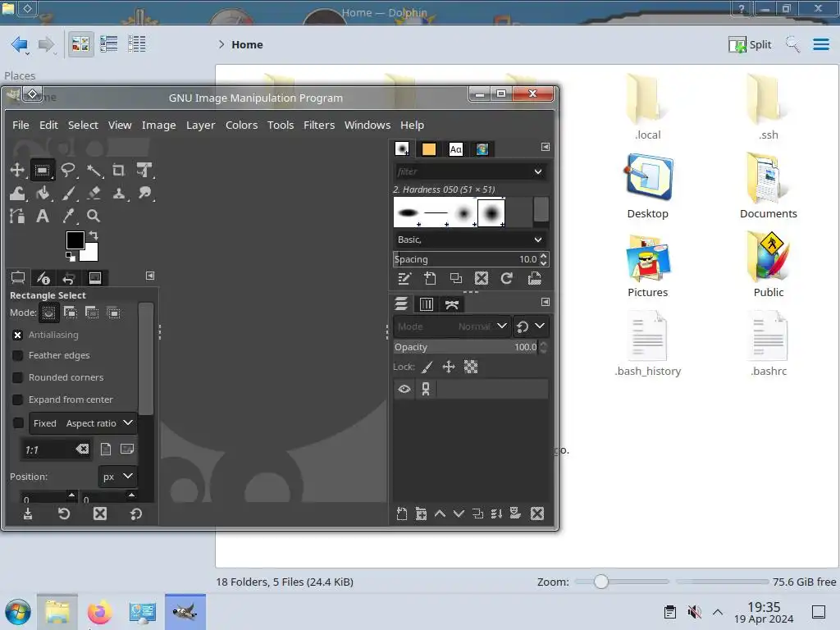Select the Free Select lasso tool
The width and height of the screenshot is (840, 630).
(x=68, y=171)
